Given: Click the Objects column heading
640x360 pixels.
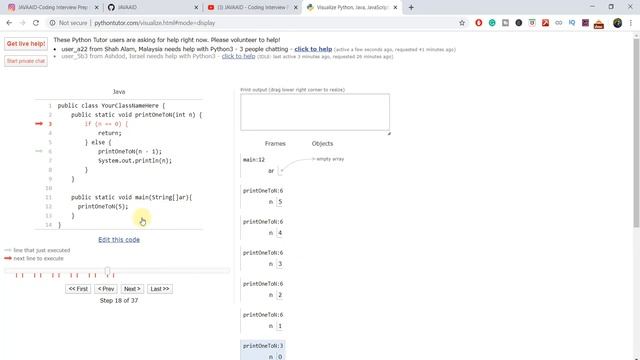Looking at the screenshot, I should 322,144.
